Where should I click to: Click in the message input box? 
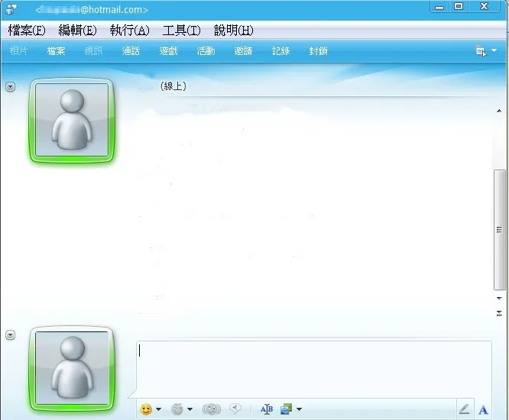point(313,369)
